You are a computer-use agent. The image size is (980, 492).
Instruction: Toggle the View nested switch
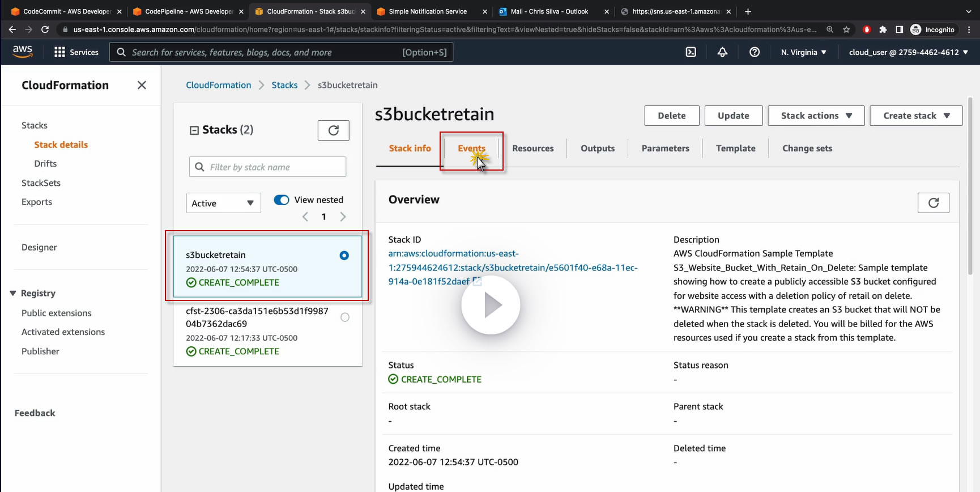tap(282, 200)
